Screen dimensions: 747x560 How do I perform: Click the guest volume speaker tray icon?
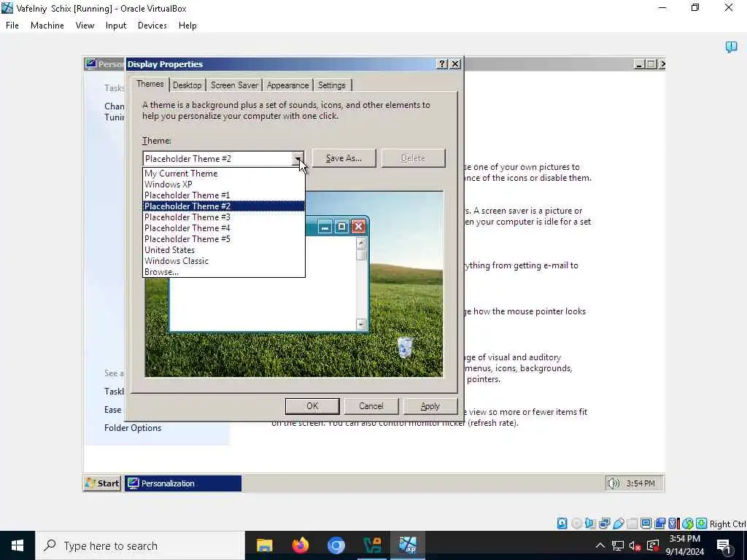pos(613,483)
